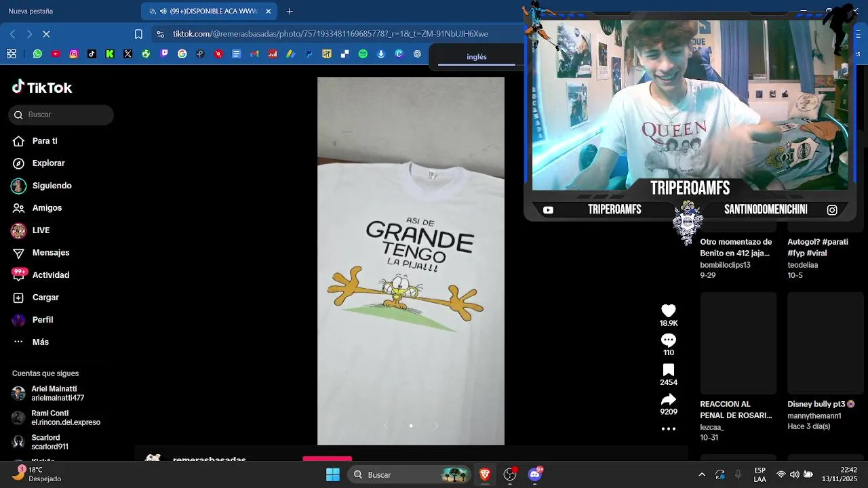Show next photo in the slideshow
This screenshot has height=488, width=868.
point(436,426)
